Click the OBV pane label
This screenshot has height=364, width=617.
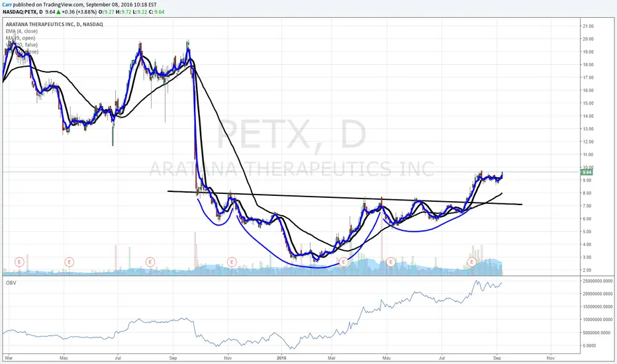pyautogui.click(x=11, y=283)
